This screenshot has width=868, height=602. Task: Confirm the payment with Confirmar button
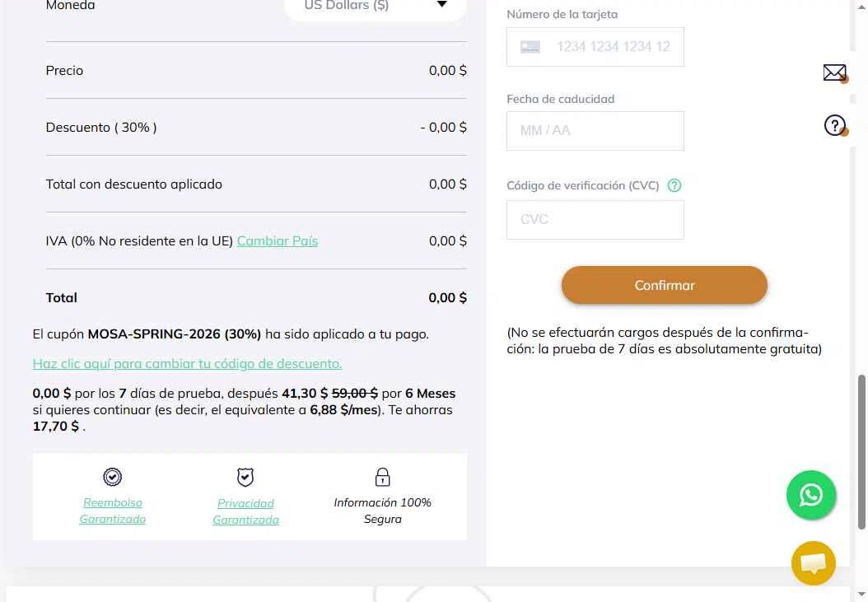pos(665,285)
